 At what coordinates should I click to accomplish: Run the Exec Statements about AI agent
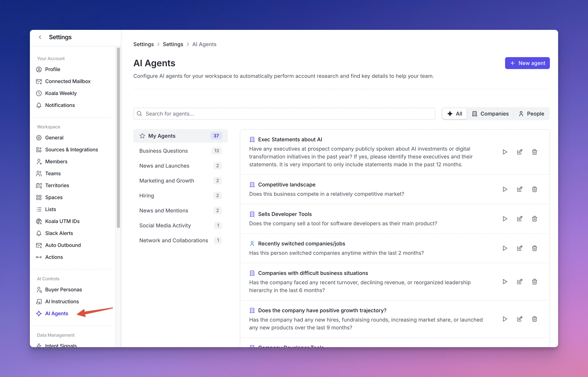tap(505, 152)
